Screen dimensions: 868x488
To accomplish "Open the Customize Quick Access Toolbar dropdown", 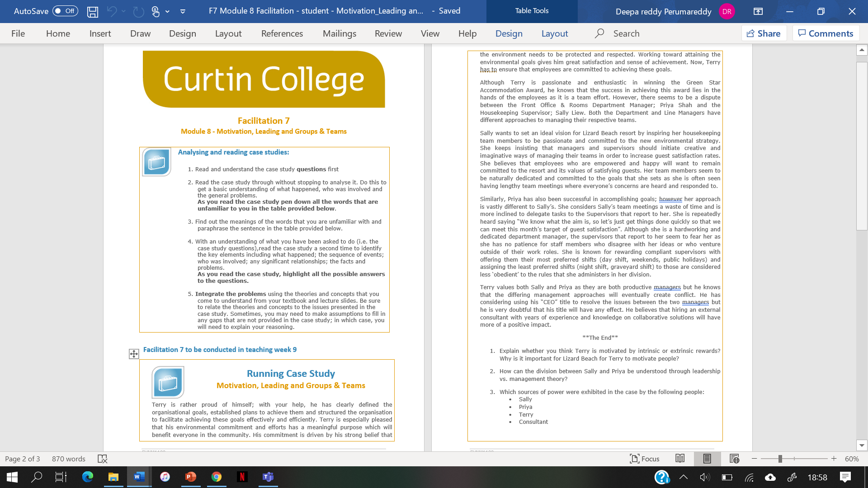I will point(183,12).
